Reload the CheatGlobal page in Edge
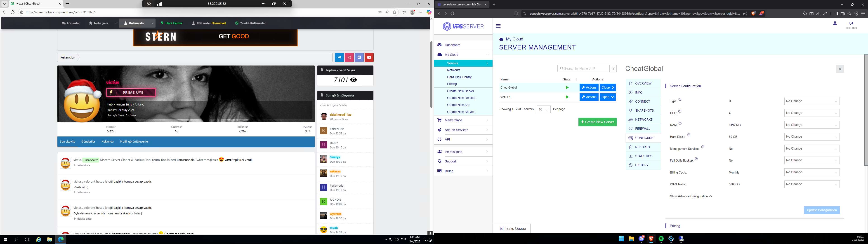Image resolution: width=868 pixels, height=244 pixels. (12, 12)
